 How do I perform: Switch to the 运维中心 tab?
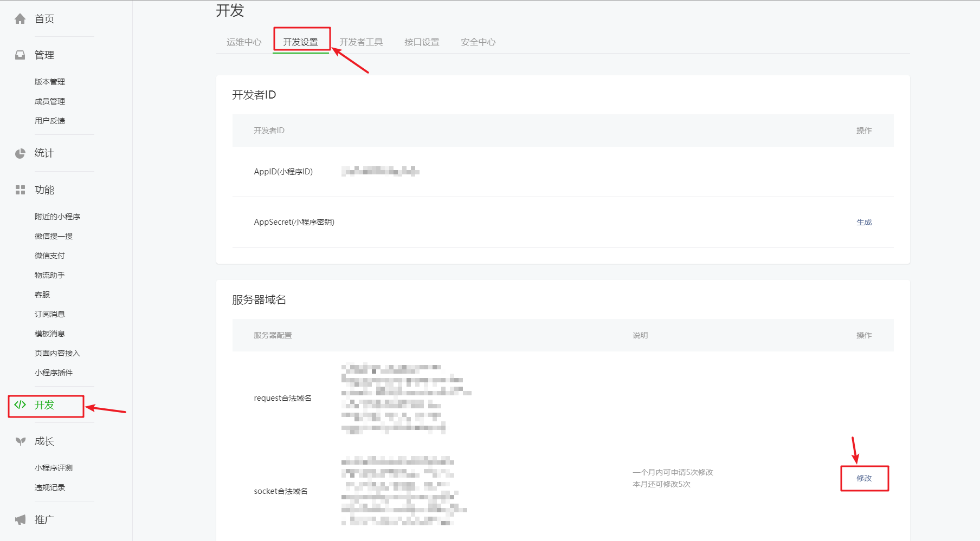(244, 42)
